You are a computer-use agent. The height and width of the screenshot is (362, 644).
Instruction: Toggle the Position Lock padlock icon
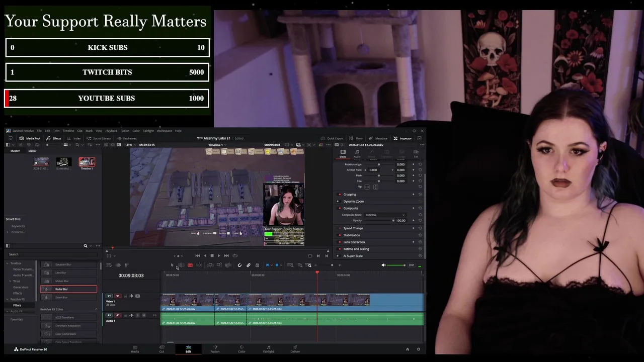[x=257, y=265]
